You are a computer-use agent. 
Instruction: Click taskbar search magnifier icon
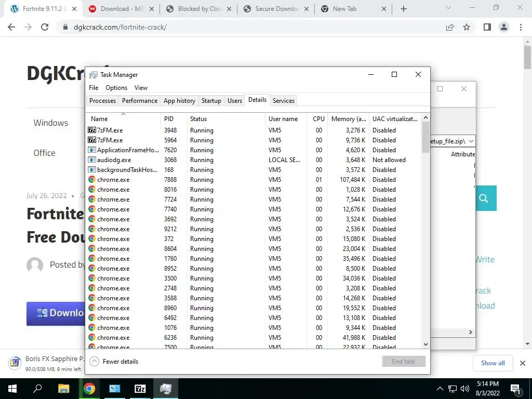click(x=37, y=389)
